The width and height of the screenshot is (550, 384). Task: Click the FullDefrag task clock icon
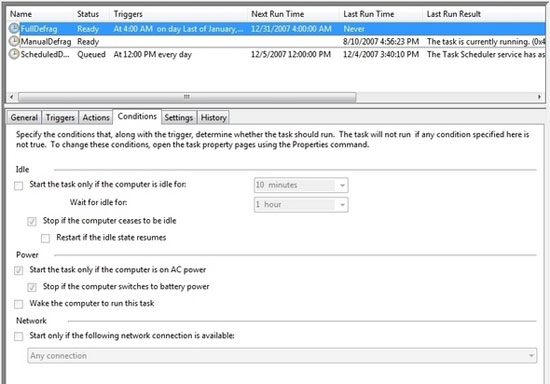[14, 28]
